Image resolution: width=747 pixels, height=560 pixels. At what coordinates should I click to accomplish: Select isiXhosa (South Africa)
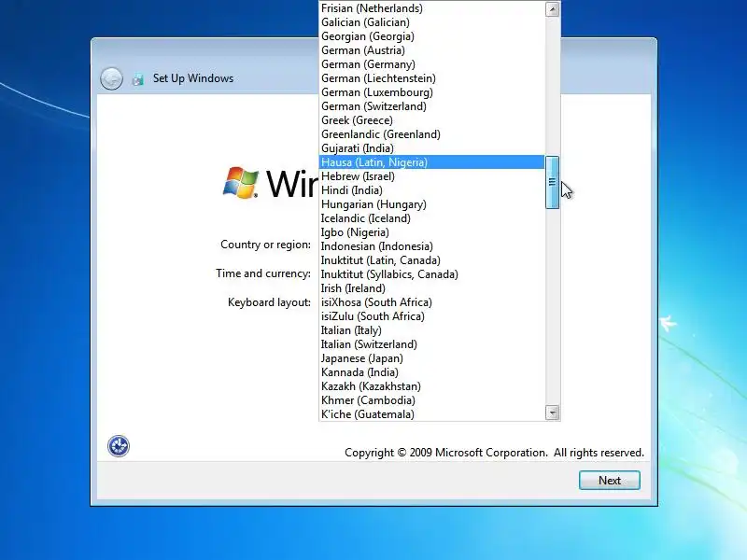tap(431, 302)
